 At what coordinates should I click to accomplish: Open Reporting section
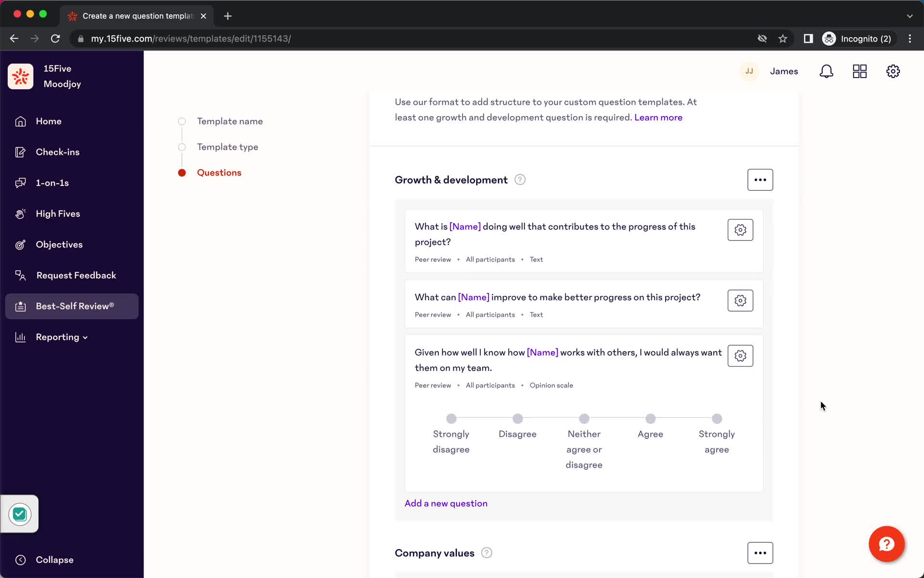57,337
